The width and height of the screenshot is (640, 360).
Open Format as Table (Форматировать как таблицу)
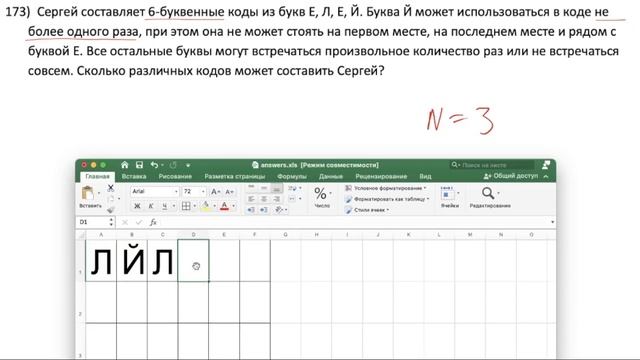coord(387,199)
